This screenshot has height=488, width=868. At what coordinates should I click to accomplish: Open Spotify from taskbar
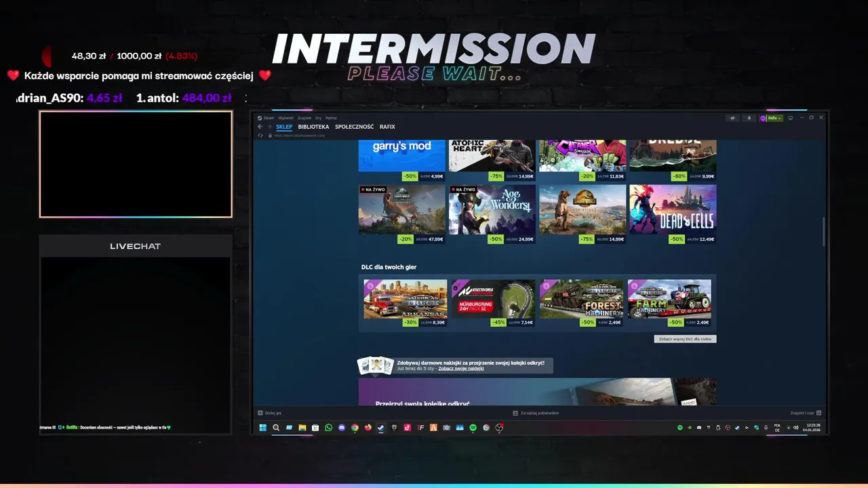(473, 428)
